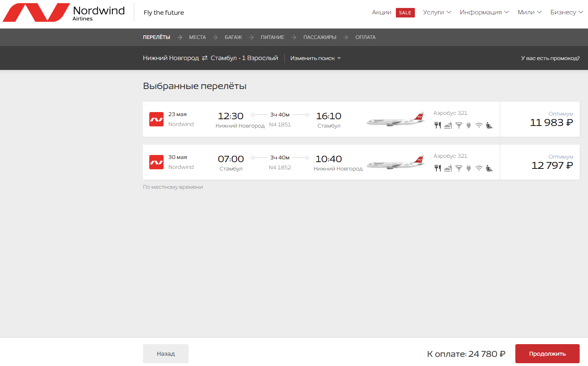The image size is (588, 366).
Task: Click the 12:30 departure time
Action: [x=231, y=116]
